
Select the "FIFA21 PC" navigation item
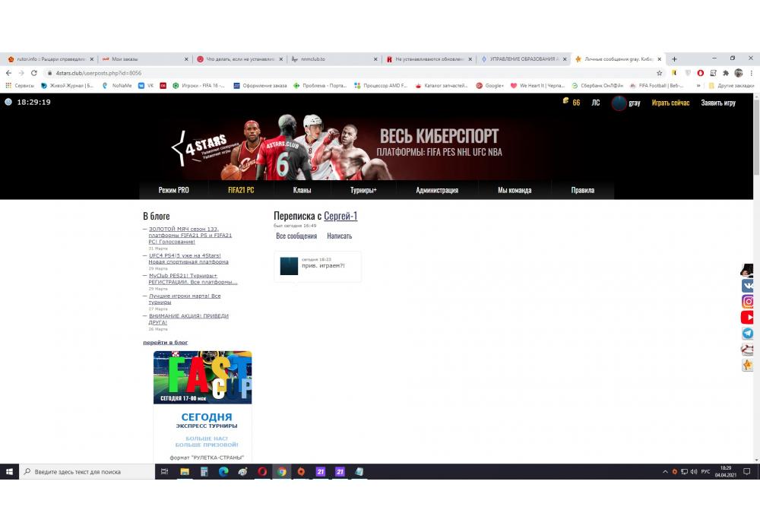pos(241,190)
